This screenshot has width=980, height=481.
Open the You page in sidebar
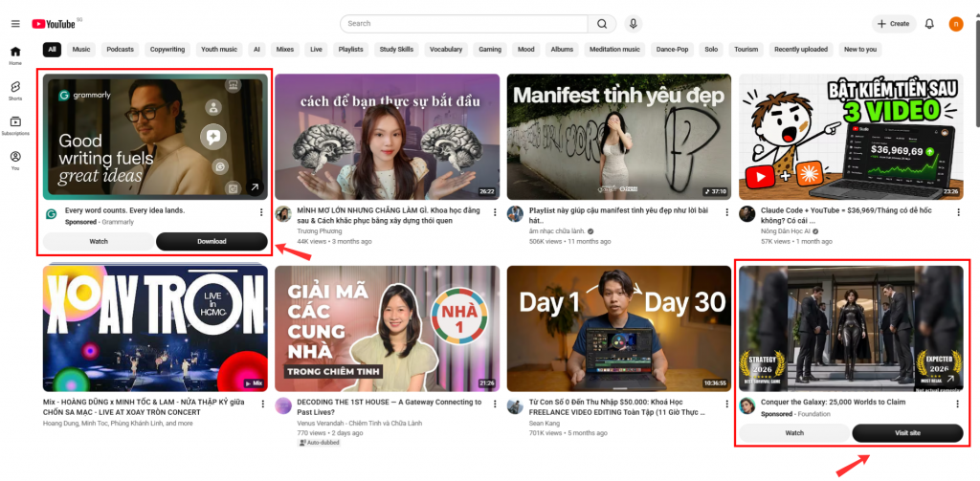click(15, 161)
